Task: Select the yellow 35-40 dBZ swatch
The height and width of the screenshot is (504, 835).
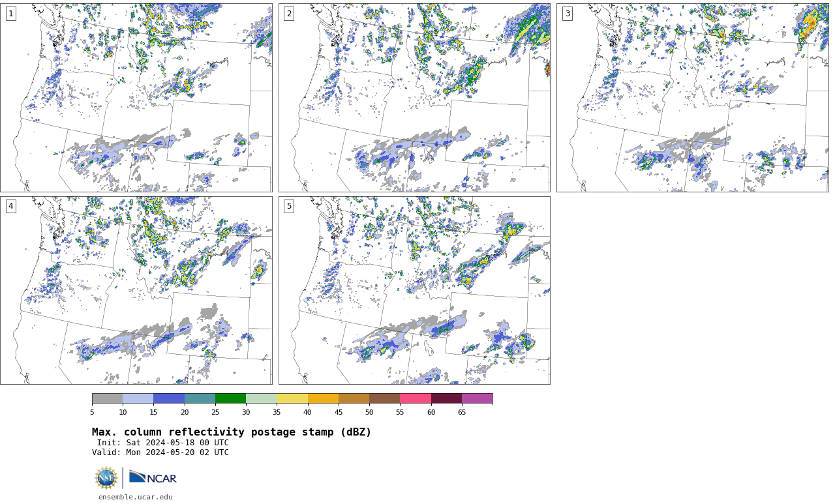Action: (x=292, y=398)
